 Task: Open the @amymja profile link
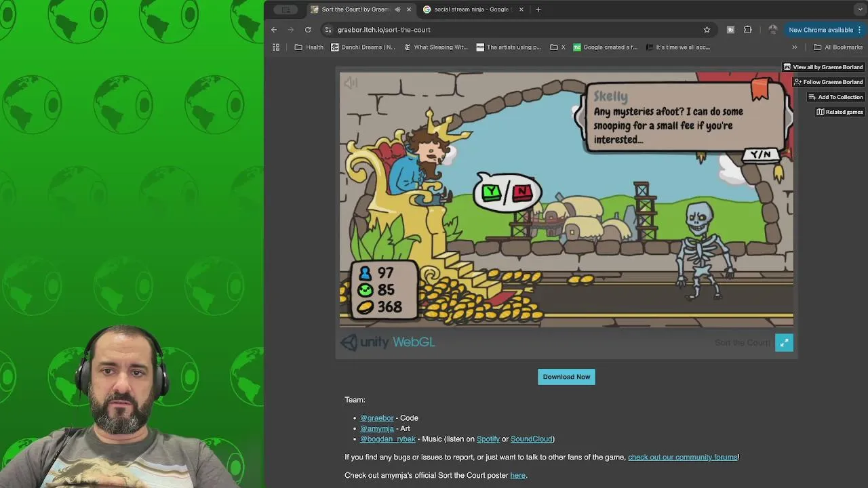377,429
